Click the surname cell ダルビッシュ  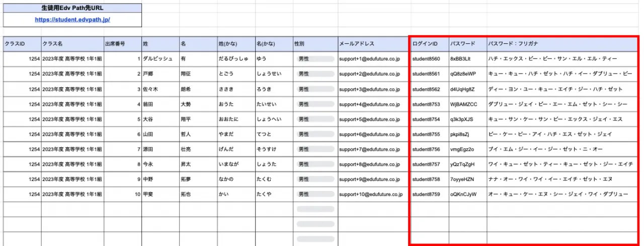(160, 59)
